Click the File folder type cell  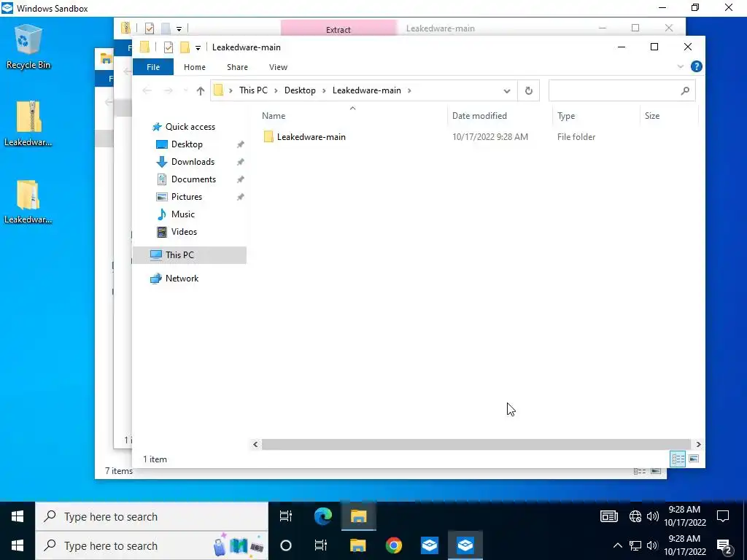pyautogui.click(x=576, y=137)
